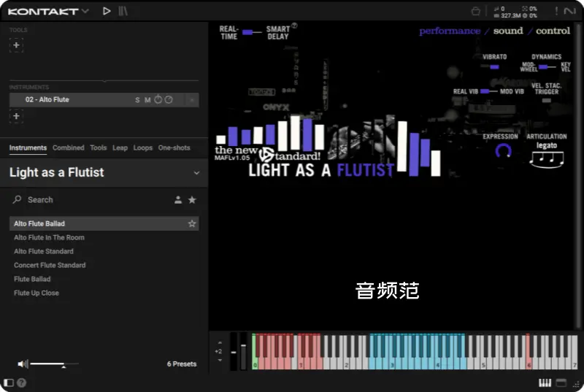Switch to the Instruments browser tab
Image resolution: width=584 pixels, height=392 pixels.
[x=28, y=147]
